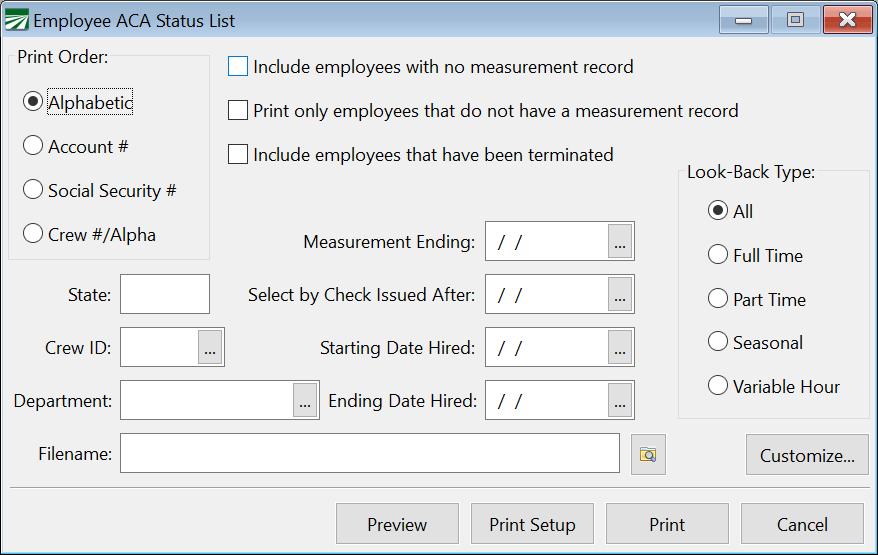This screenshot has width=878, height=555.
Task: Maximize the Employee ACA Status List window
Action: [795, 20]
